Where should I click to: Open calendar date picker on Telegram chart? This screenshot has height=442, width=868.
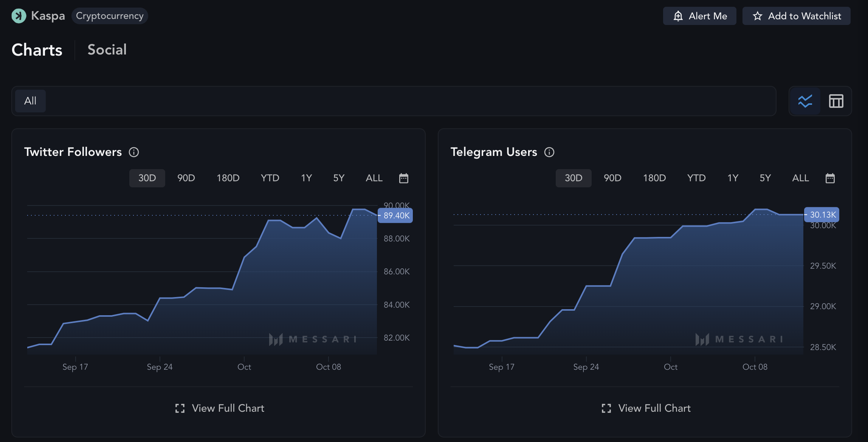830,178
